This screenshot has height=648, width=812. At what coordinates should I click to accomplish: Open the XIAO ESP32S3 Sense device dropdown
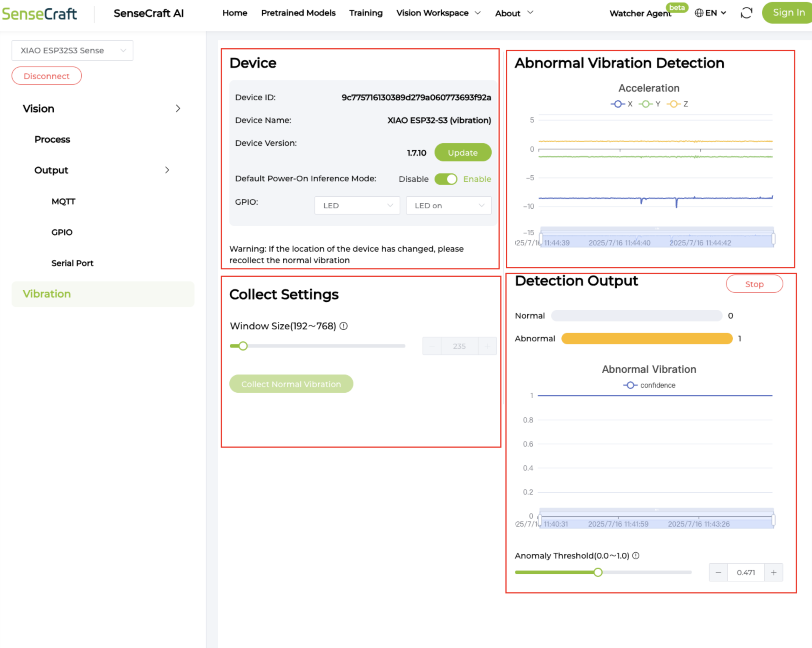pyautogui.click(x=72, y=51)
